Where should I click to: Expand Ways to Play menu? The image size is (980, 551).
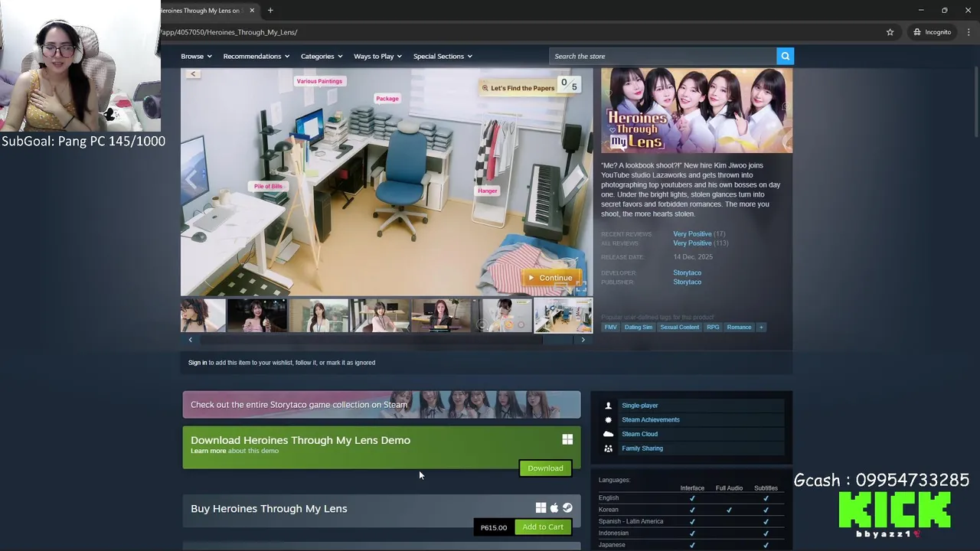377,56
